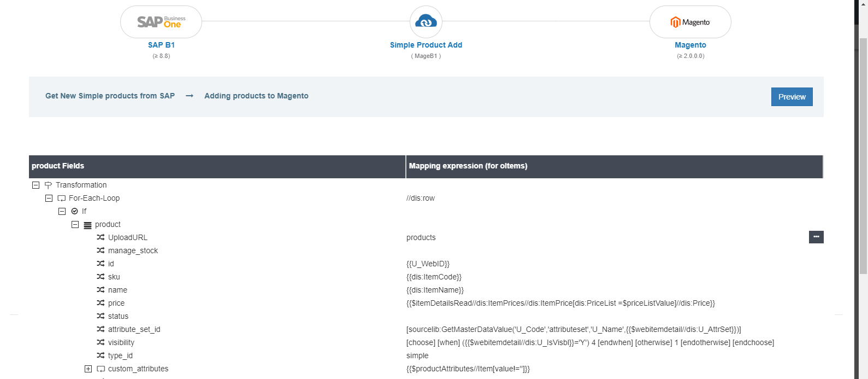The width and height of the screenshot is (868, 379).
Task: Click the shuffle icon beside type_id
Action: [101, 355]
